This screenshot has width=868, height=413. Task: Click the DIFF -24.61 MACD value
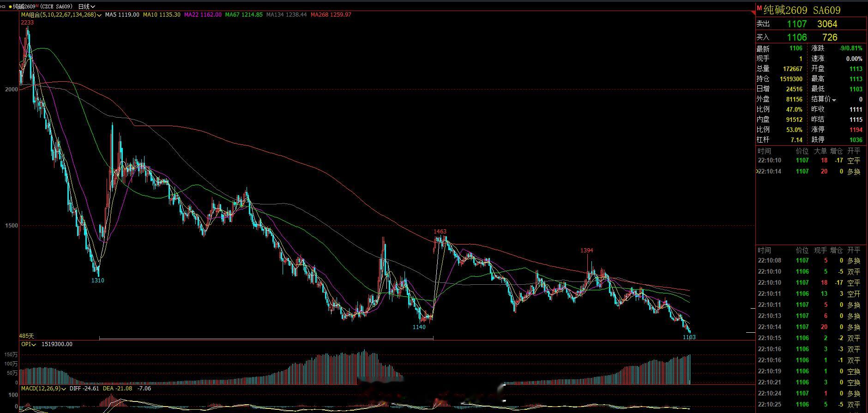click(84, 389)
